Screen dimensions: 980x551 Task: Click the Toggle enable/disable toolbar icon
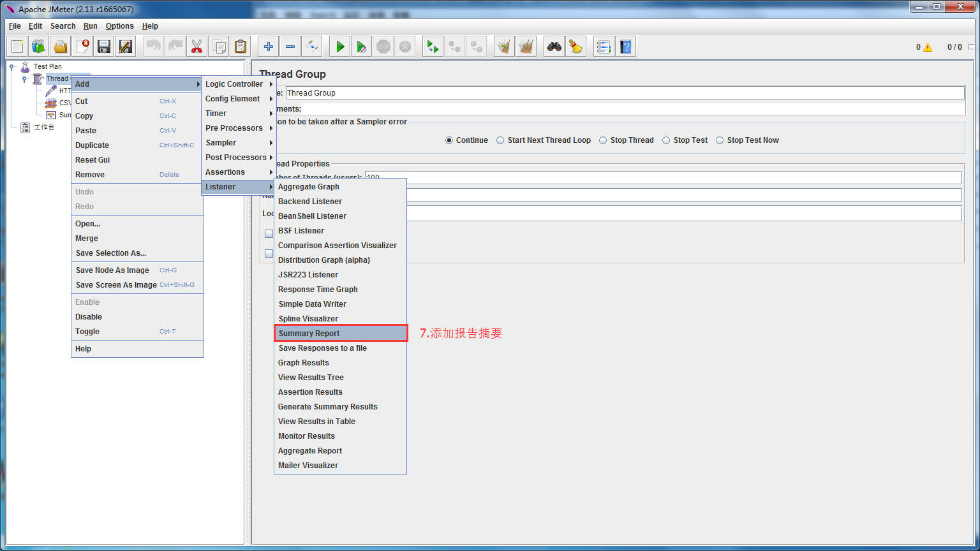coord(311,47)
